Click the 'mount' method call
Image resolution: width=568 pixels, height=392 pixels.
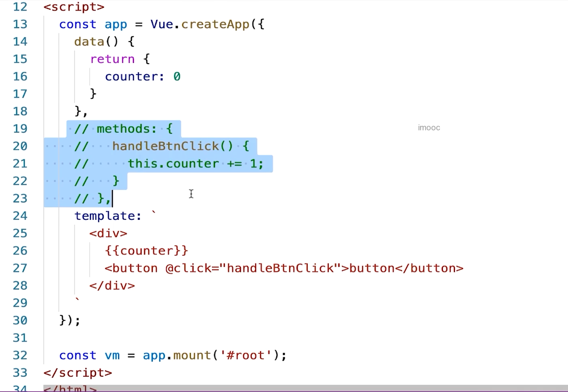(192, 355)
